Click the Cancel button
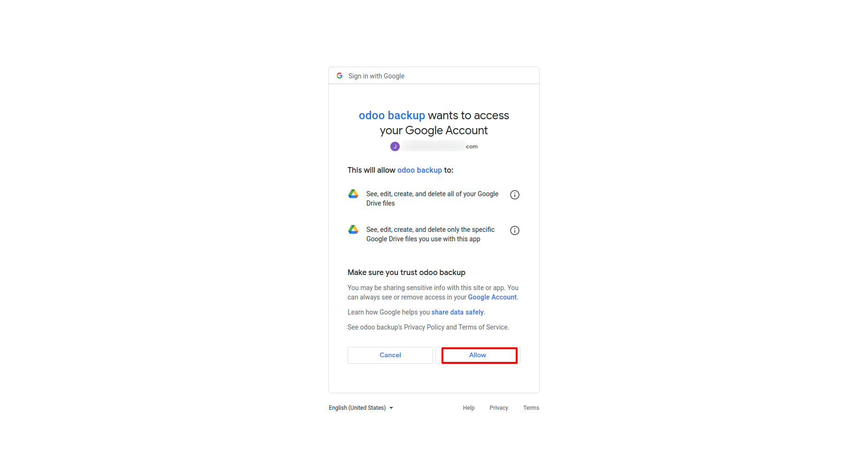The height and width of the screenshot is (460, 868). [390, 355]
